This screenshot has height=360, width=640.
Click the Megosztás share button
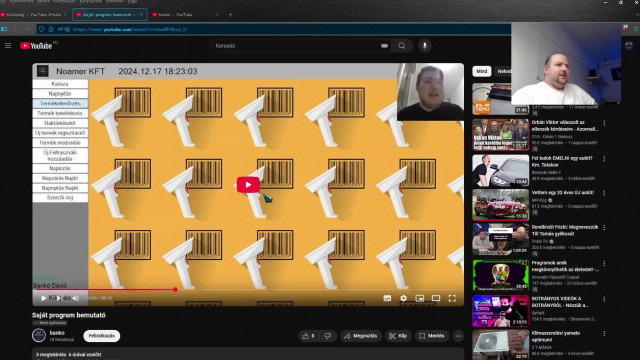pyautogui.click(x=360, y=336)
